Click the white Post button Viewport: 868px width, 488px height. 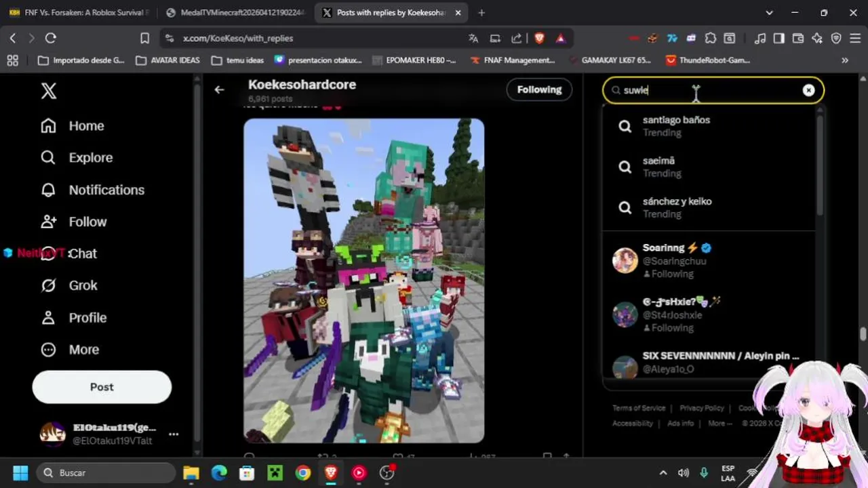(x=102, y=387)
